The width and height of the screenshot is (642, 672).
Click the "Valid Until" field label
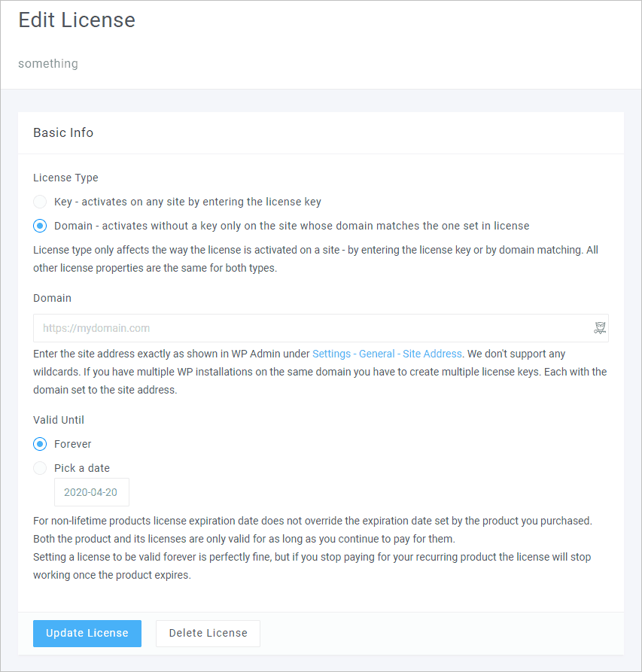coord(59,420)
